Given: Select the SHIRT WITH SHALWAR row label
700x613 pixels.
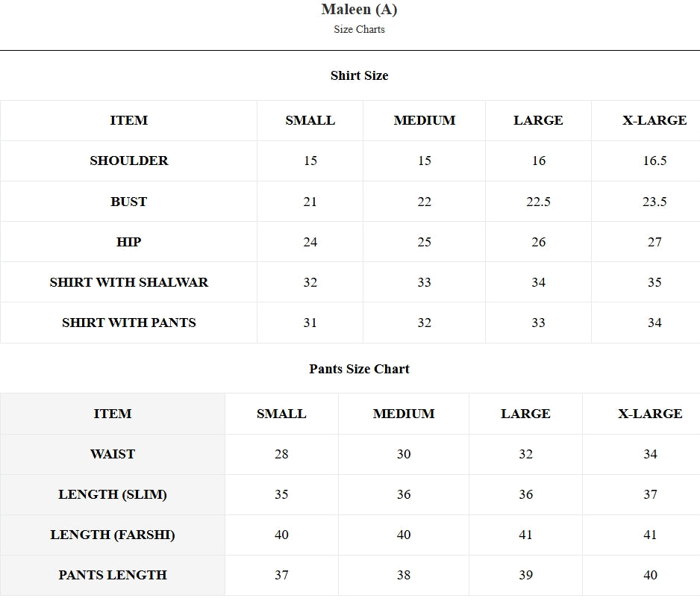Looking at the screenshot, I should point(129,282).
